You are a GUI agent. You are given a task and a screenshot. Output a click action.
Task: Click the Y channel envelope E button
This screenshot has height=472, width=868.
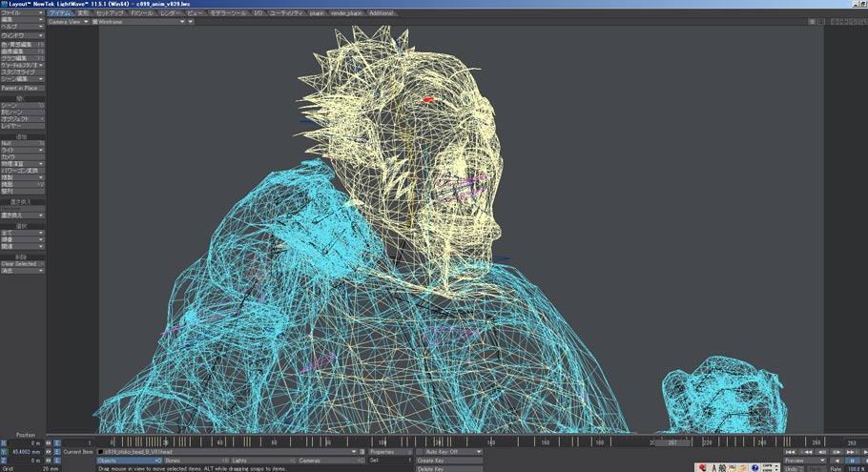tap(56, 451)
